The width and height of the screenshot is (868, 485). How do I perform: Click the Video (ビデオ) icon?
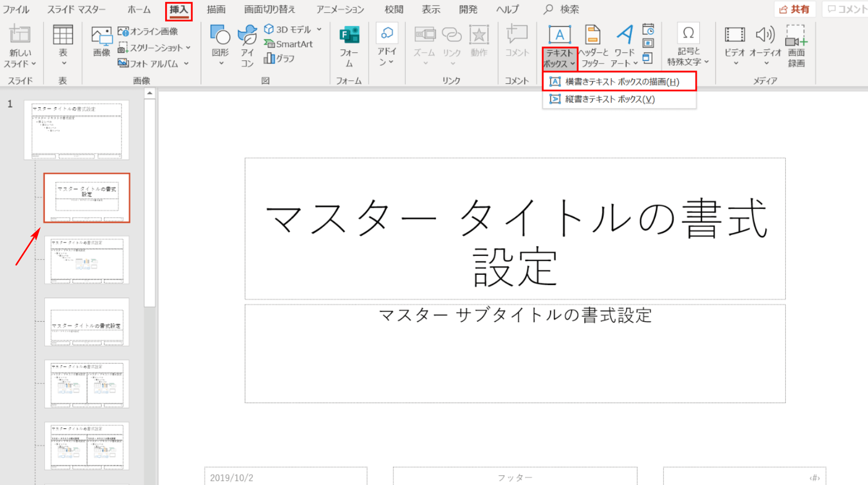[x=735, y=35]
